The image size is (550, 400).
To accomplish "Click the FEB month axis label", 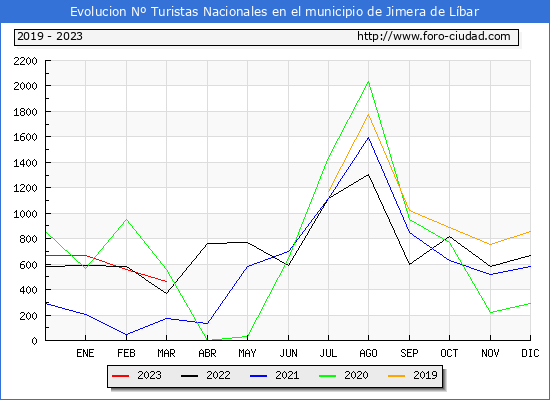I will 126,353.
